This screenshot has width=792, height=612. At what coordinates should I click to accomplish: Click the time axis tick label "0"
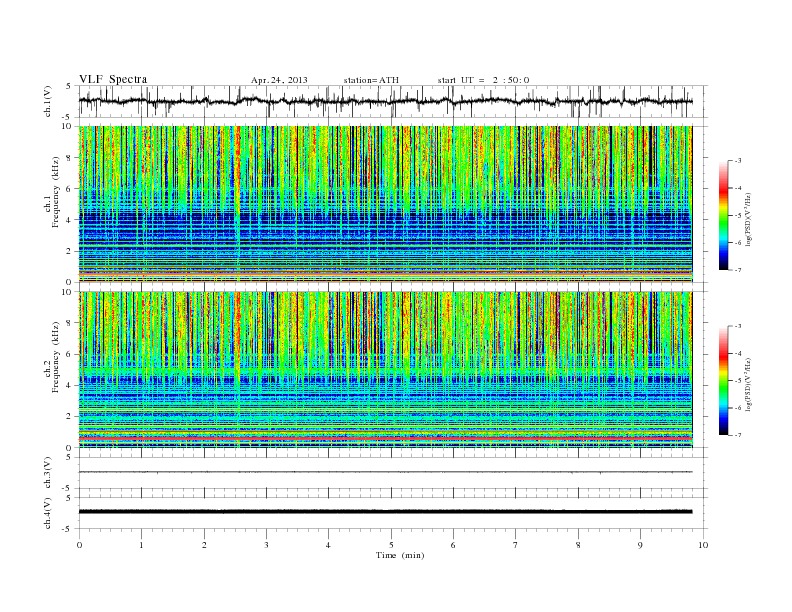79,545
